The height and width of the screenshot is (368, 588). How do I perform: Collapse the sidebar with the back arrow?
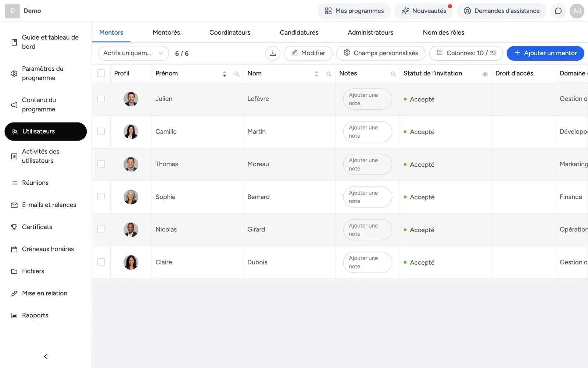(x=46, y=356)
